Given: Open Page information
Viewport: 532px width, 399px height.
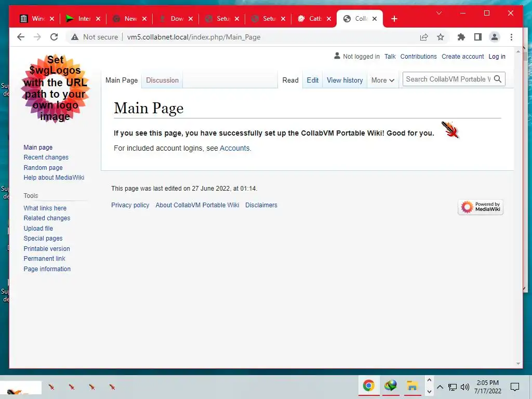Looking at the screenshot, I should coord(47,269).
